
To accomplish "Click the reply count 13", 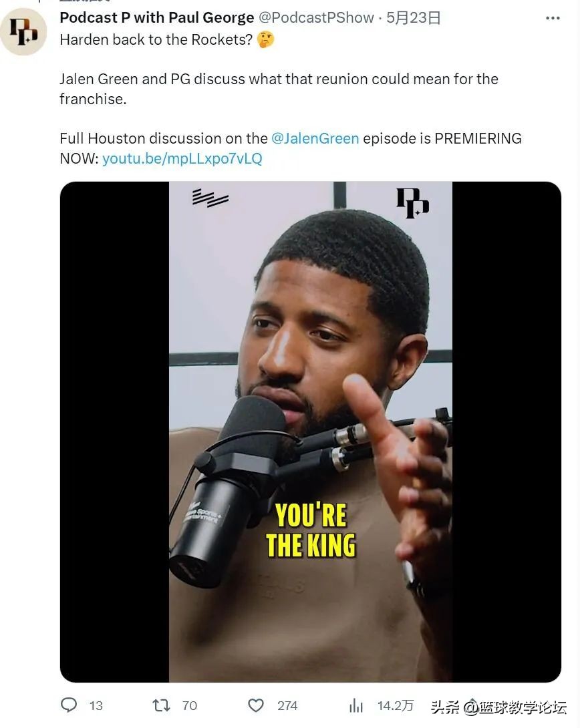I will pyautogui.click(x=96, y=705).
